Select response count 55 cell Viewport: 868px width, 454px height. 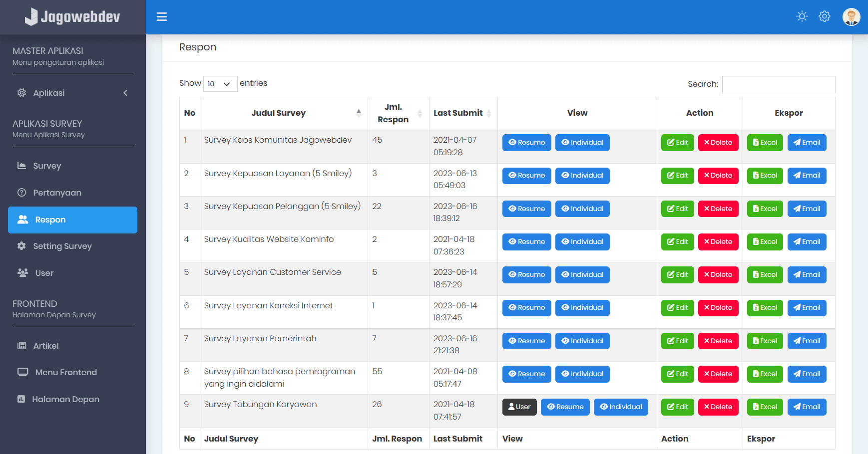click(399, 378)
